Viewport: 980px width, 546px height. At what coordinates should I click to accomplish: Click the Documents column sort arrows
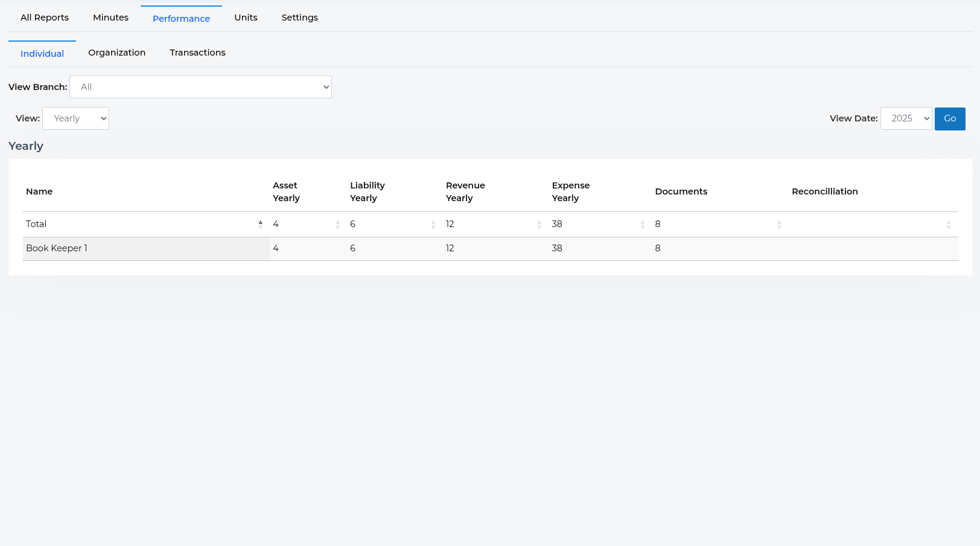pos(779,225)
